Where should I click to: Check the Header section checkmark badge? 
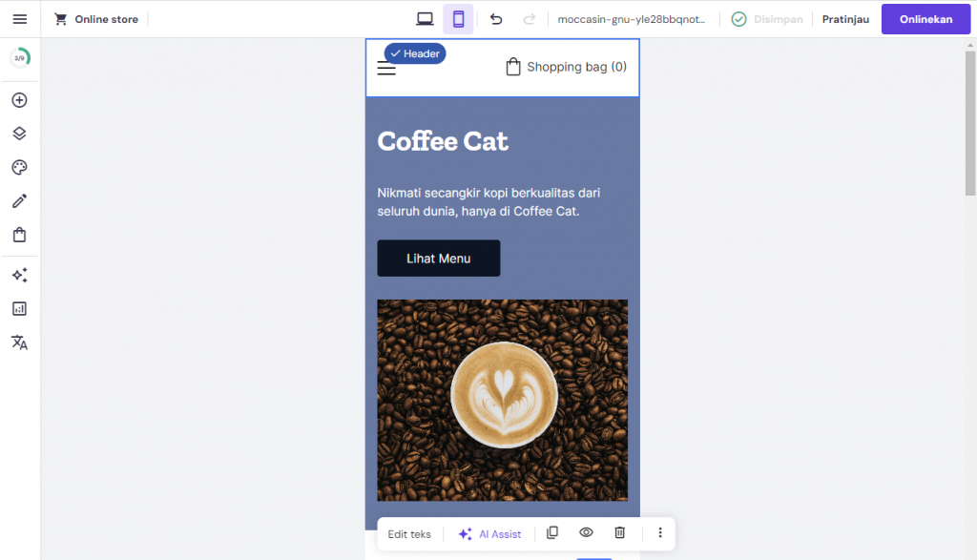click(394, 53)
